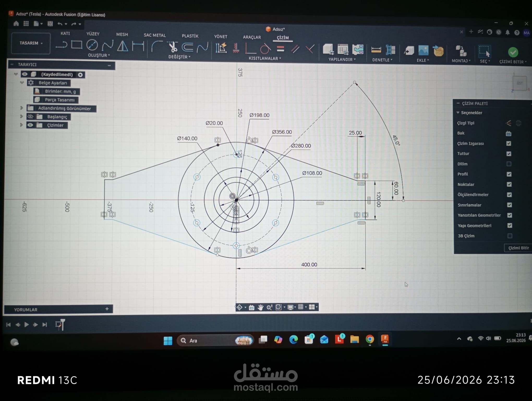Switch to the KATI tab
This screenshot has width=532, height=401.
(x=65, y=33)
